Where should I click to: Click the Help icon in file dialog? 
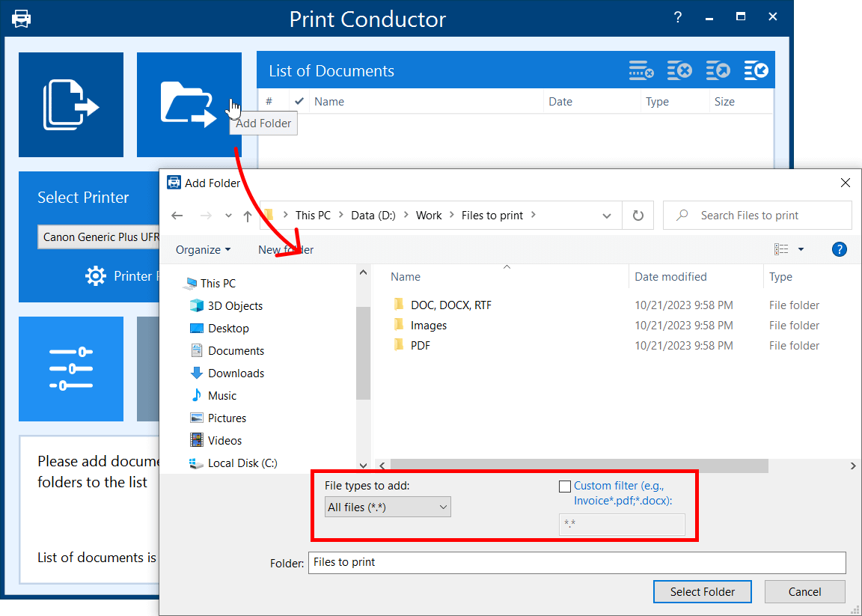point(839,249)
